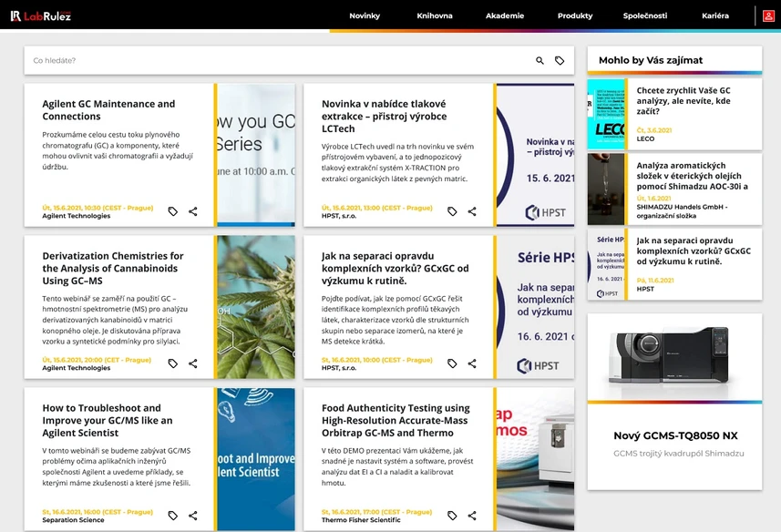Share the LCTech tlakové extrakce article
Image resolution: width=781 pixels, height=532 pixels.
(x=472, y=211)
